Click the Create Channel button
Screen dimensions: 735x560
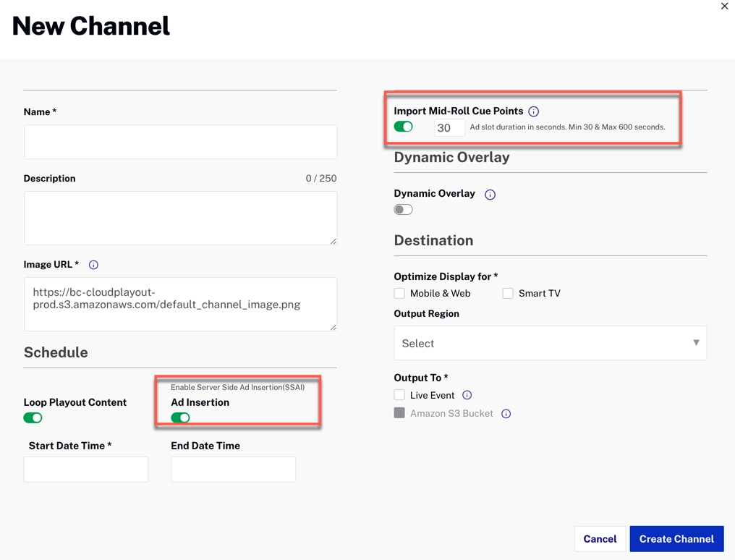tap(676, 539)
